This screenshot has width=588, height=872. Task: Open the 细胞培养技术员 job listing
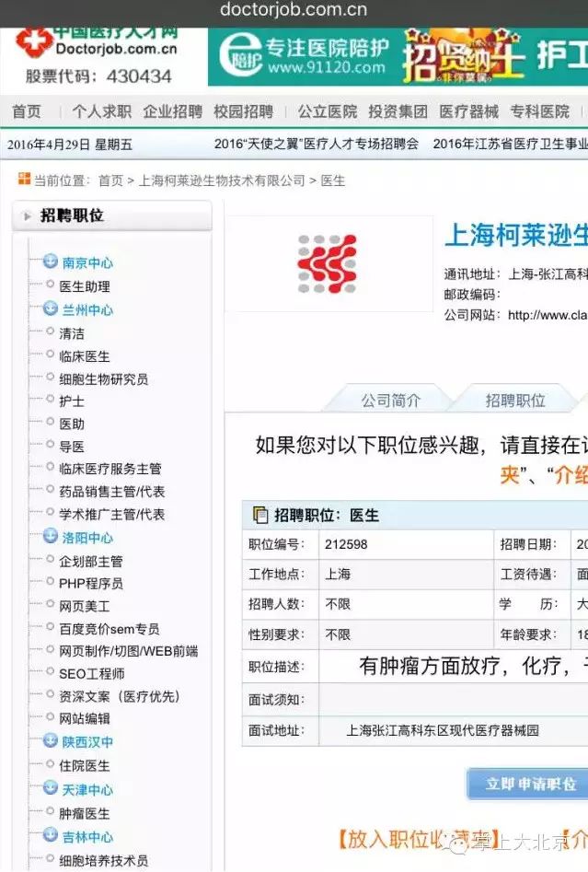tap(103, 861)
